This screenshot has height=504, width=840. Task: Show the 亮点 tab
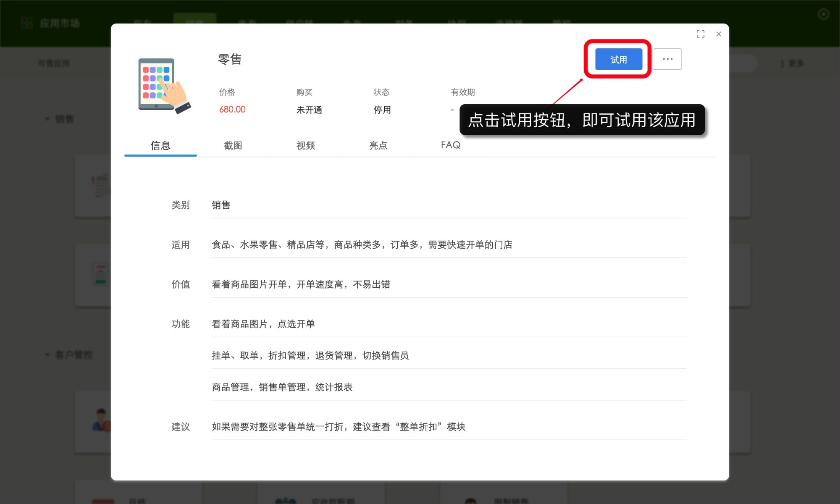[x=378, y=145]
